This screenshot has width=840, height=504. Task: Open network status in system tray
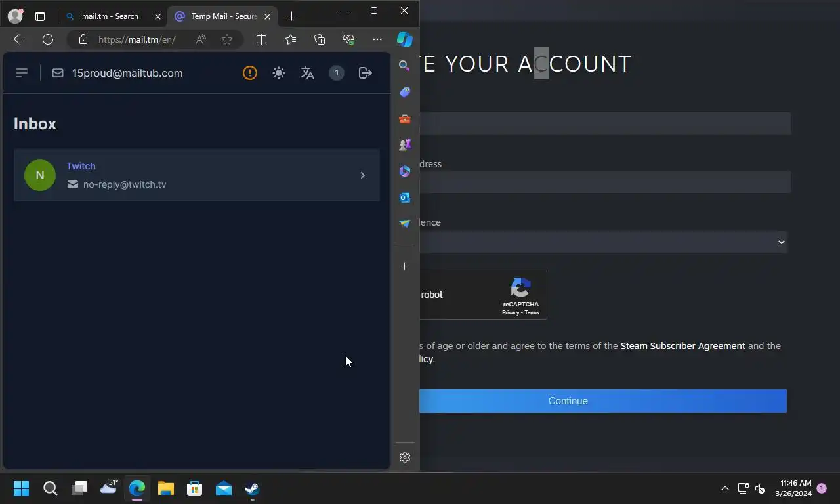tap(744, 488)
